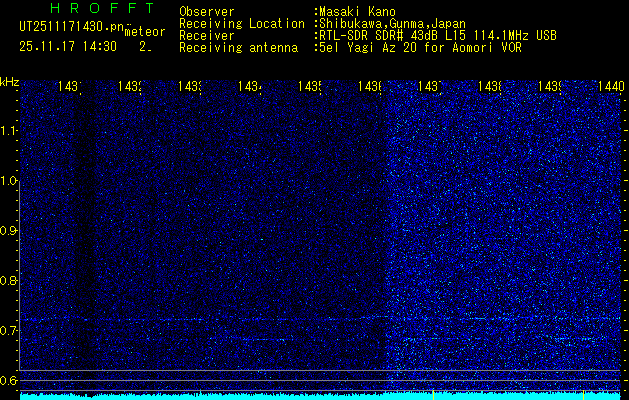Select the 1.0 frequency axis label
Image resolution: width=629 pixels, height=400 pixels.
(x=9, y=181)
